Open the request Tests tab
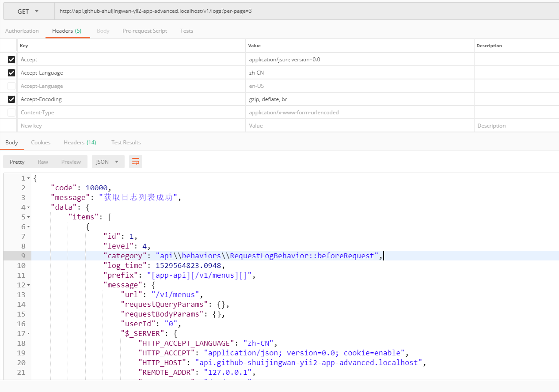559x392 pixels. 186,31
